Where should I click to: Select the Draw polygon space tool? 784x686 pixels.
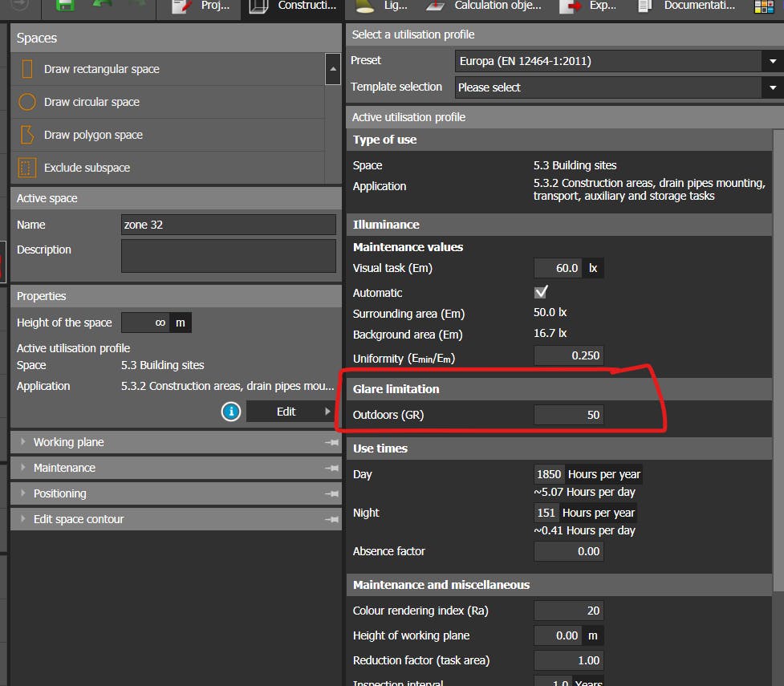(x=168, y=135)
